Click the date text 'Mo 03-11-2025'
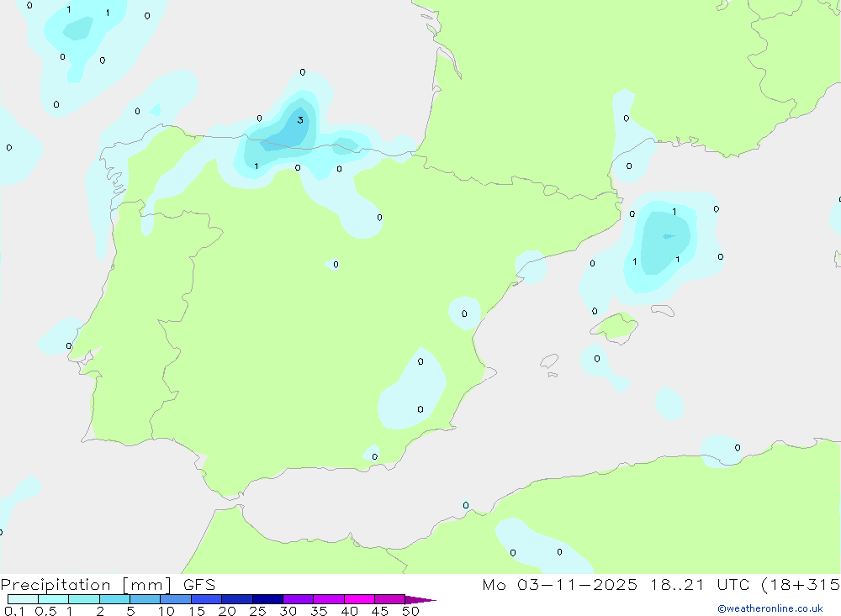841x616 pixels. click(x=560, y=585)
